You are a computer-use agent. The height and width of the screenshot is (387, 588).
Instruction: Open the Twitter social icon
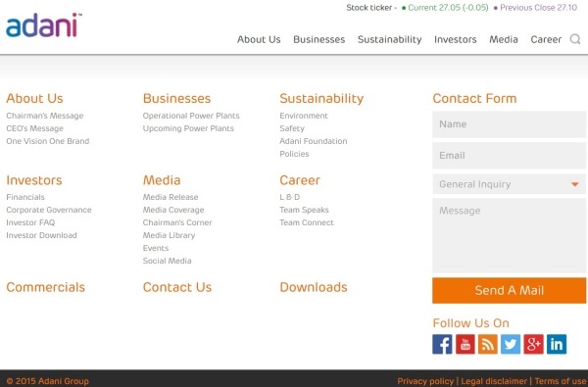tap(511, 344)
